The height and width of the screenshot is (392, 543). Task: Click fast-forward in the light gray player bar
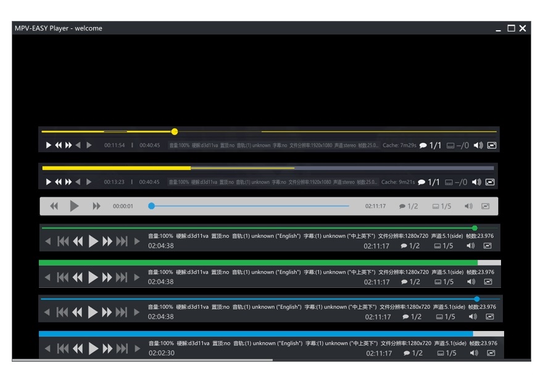[96, 206]
